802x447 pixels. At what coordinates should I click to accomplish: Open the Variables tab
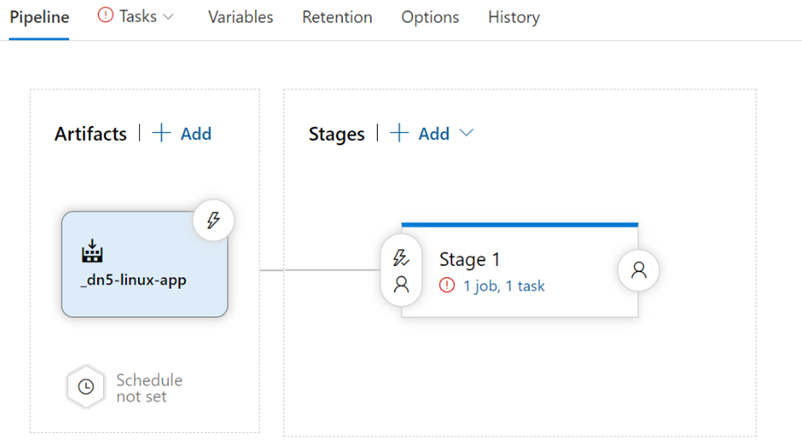(240, 17)
